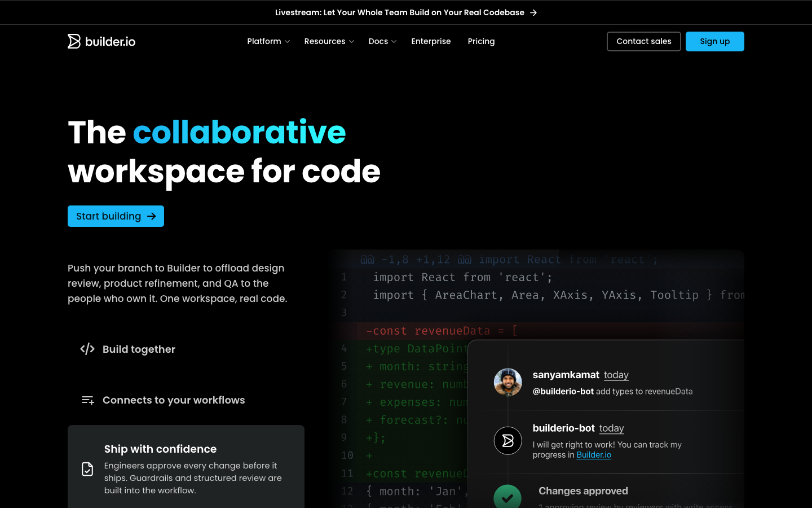Select the Build together tab
This screenshot has height=508, width=812.
186,349
